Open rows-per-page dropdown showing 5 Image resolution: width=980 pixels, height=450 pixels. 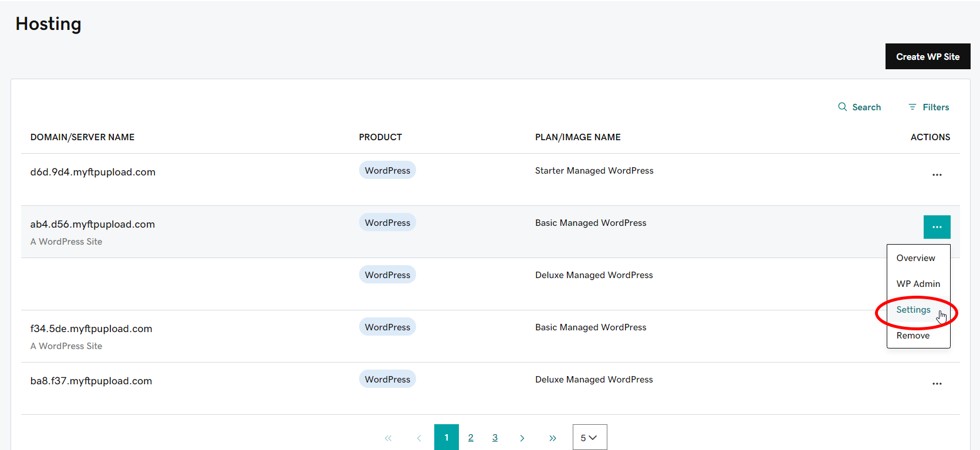(x=590, y=437)
